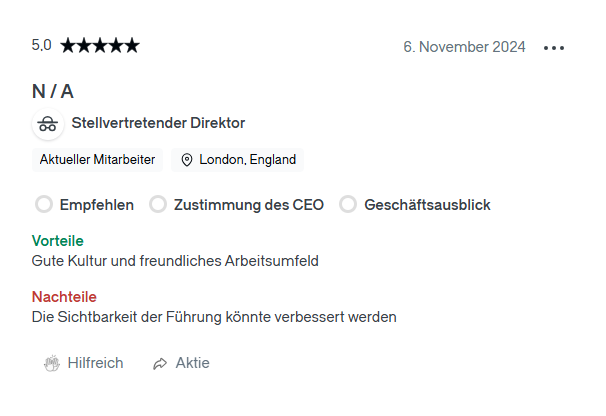This screenshot has width=606, height=416.
Task: Click the Gute Kultur review text
Action: 175,261
